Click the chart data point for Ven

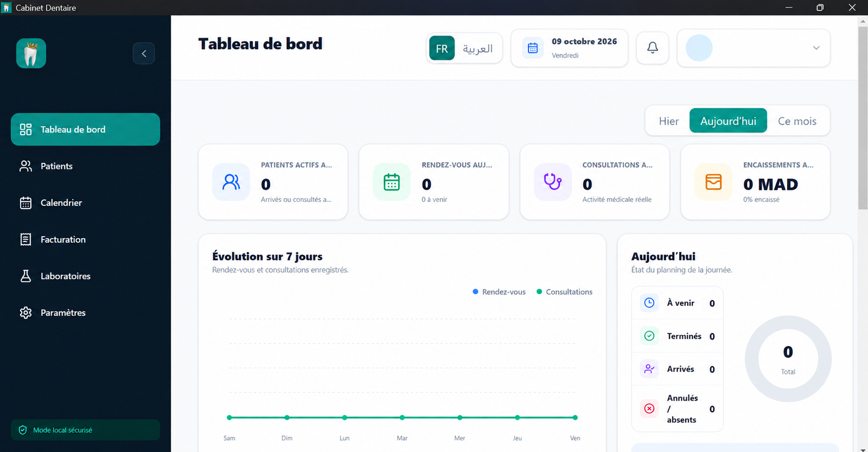pyautogui.click(x=575, y=417)
